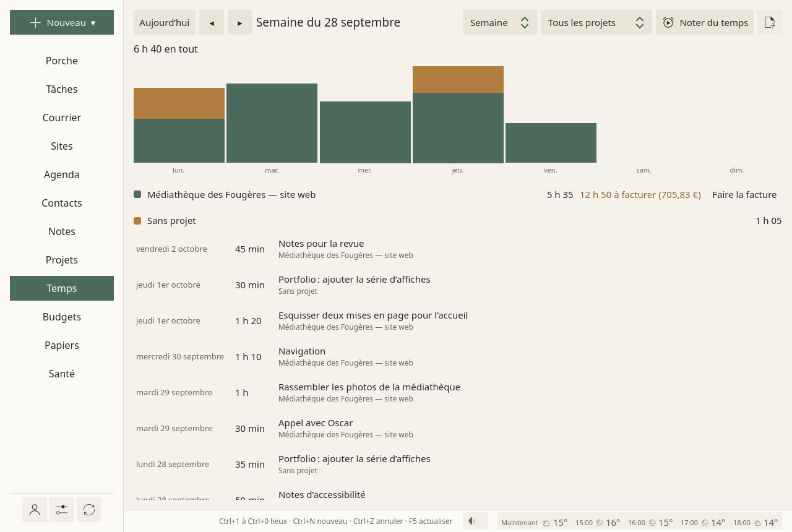
Task: Open the user profile icon in sidebar
Action: (x=35, y=510)
